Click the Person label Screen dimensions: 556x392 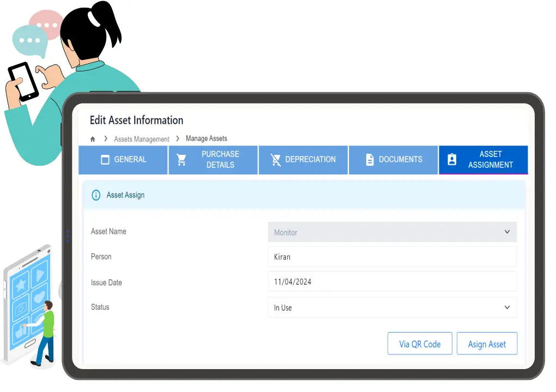[101, 256]
